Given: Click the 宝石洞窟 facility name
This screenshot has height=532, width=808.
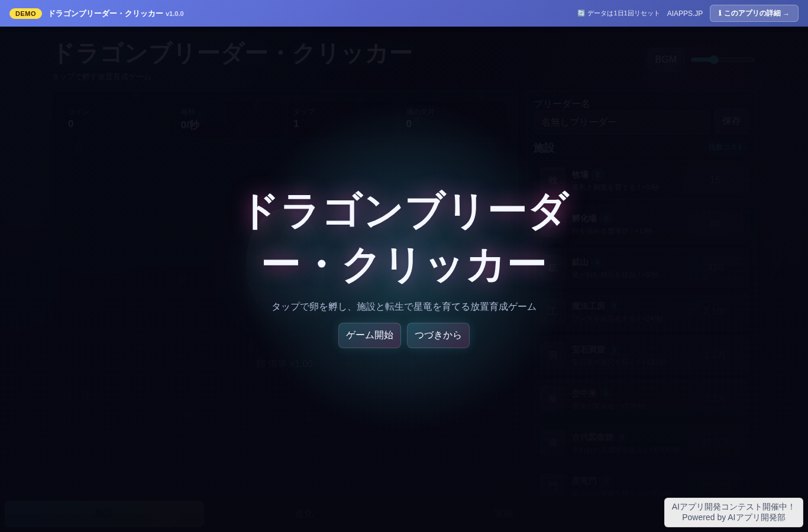Looking at the screenshot, I should pos(589,349).
